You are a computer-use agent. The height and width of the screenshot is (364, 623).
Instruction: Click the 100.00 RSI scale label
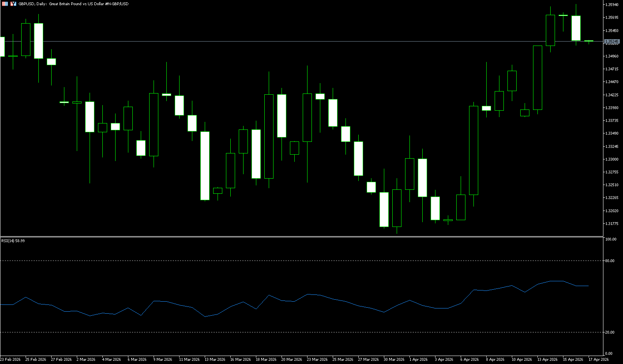click(611, 239)
